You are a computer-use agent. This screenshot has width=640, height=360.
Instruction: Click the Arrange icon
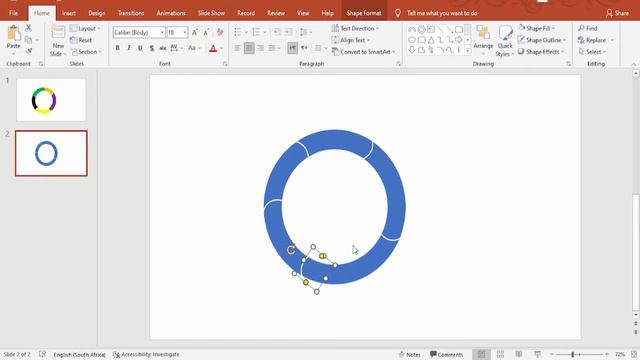(483, 33)
